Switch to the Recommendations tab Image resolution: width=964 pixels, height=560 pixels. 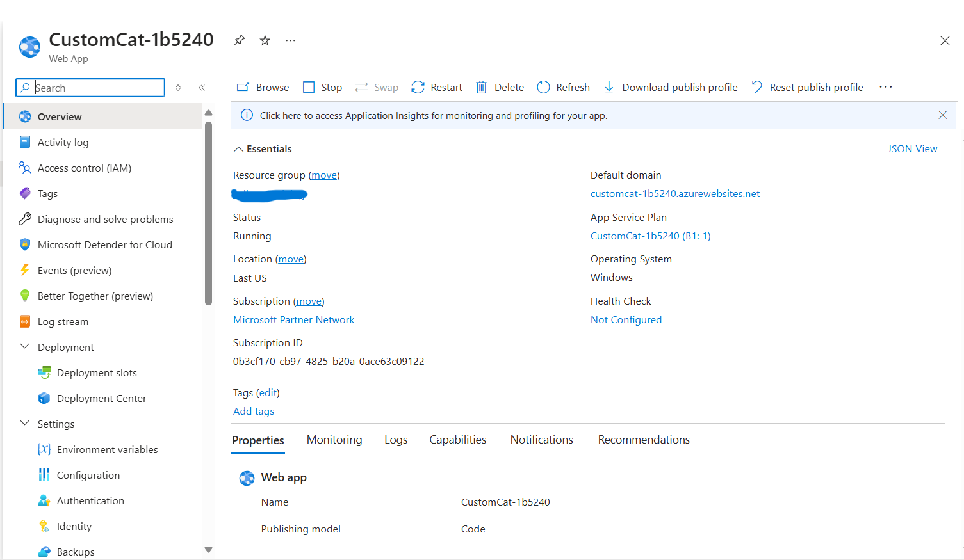click(644, 440)
